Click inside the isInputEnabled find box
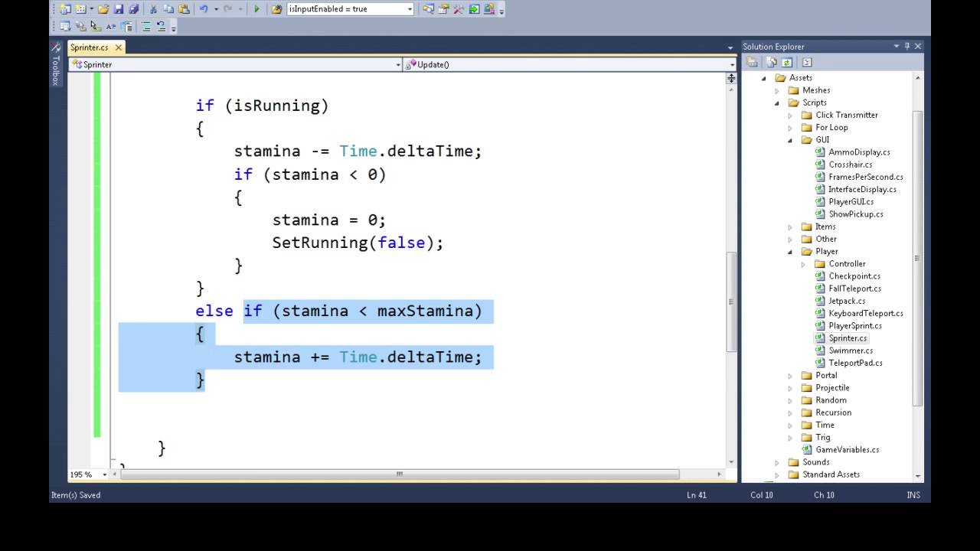 tap(345, 9)
